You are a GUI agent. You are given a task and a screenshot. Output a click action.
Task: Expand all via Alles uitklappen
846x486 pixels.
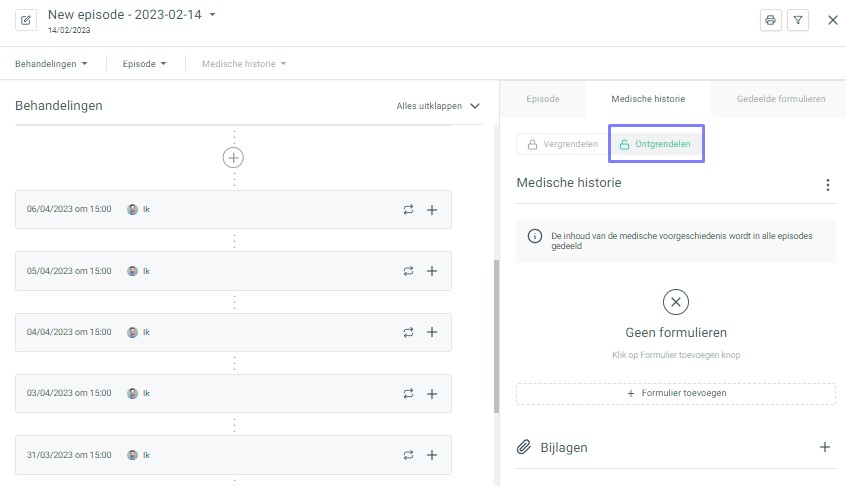point(438,106)
